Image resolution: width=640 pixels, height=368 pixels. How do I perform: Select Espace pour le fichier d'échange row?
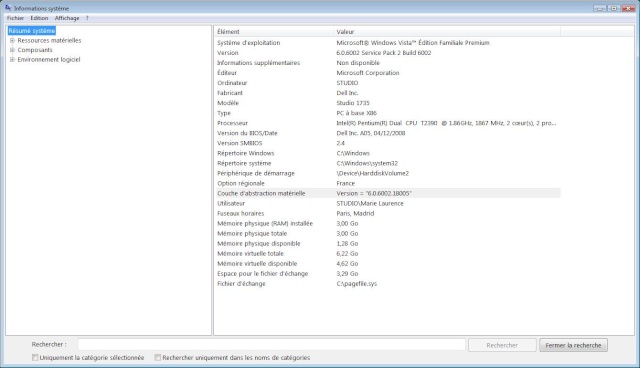387,274
